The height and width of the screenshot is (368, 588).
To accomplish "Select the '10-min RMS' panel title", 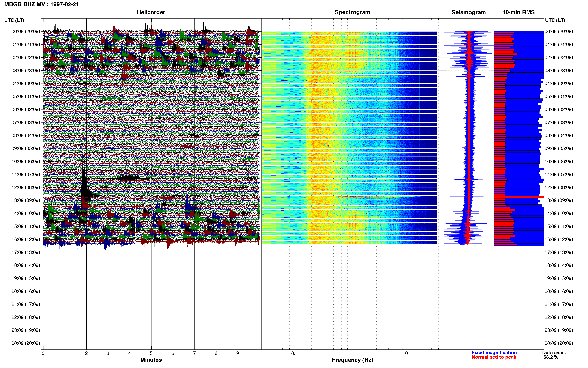I will click(518, 12).
